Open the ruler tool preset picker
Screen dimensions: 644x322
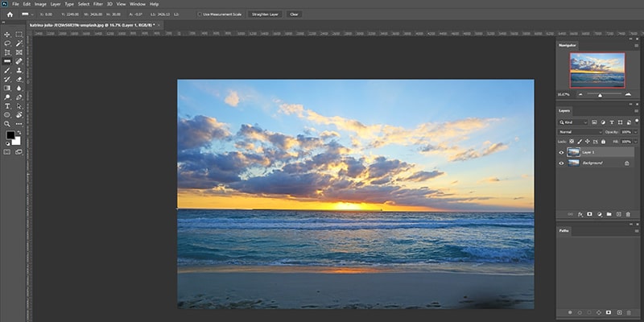pos(27,14)
